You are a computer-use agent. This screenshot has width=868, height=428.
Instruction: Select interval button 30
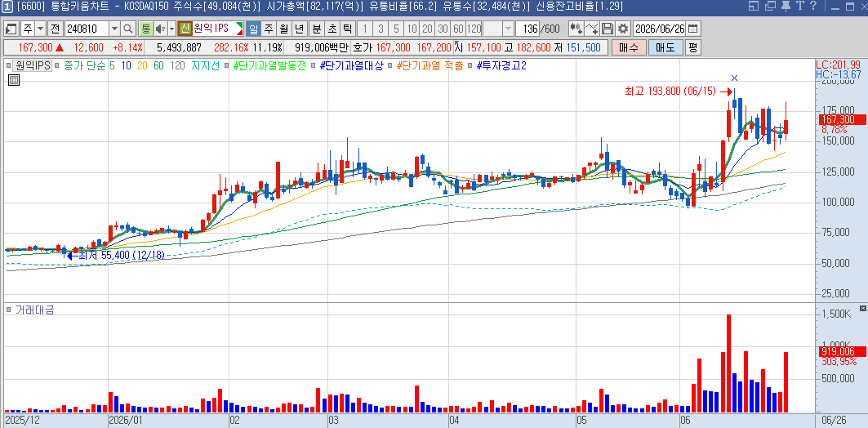443,29
